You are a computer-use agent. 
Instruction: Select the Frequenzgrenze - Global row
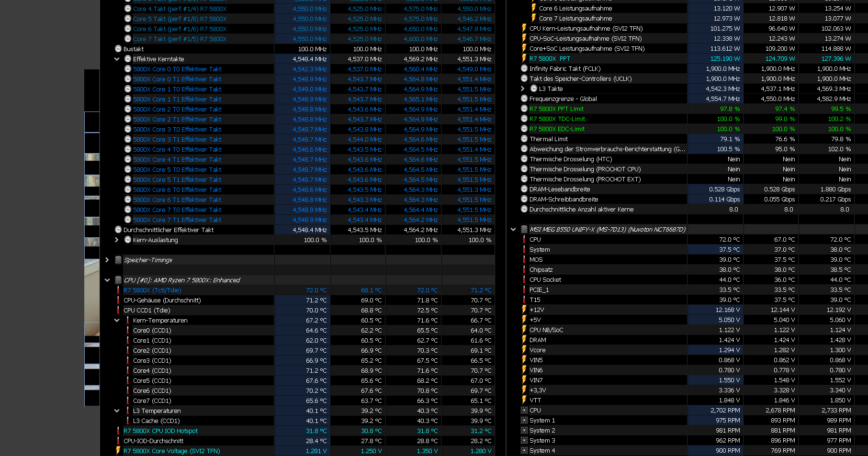(687, 99)
